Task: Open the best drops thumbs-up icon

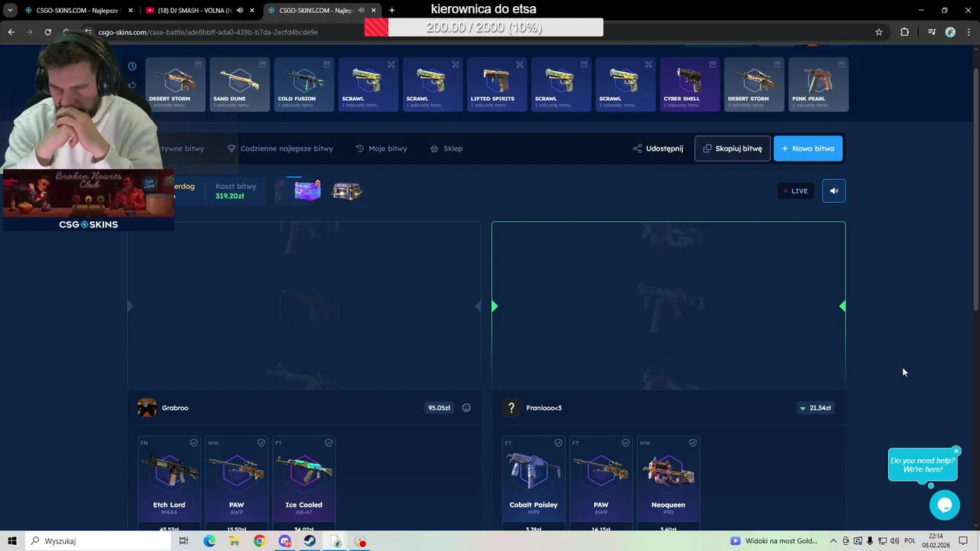Action: point(132,85)
